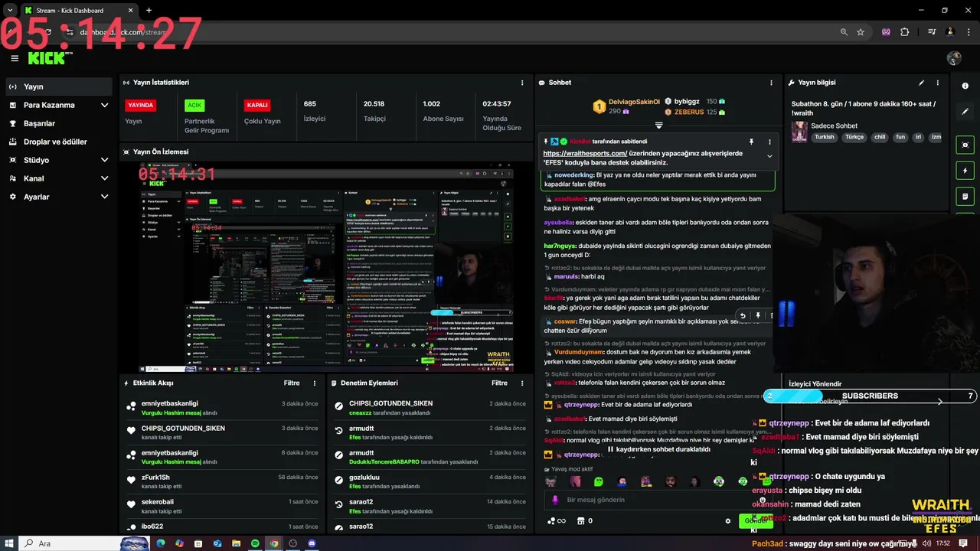980x551 pixels.
Task: Collapse the pinned message chevron
Action: 769,156
